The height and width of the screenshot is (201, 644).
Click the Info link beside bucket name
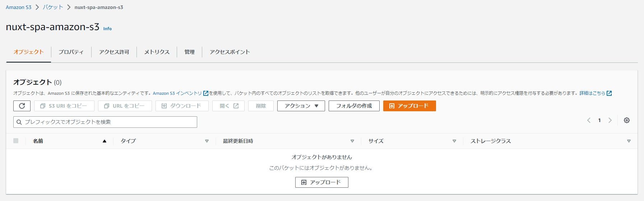pyautogui.click(x=107, y=29)
